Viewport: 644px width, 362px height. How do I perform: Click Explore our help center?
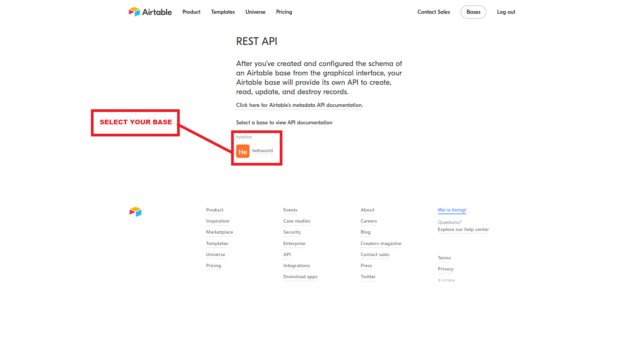(463, 230)
